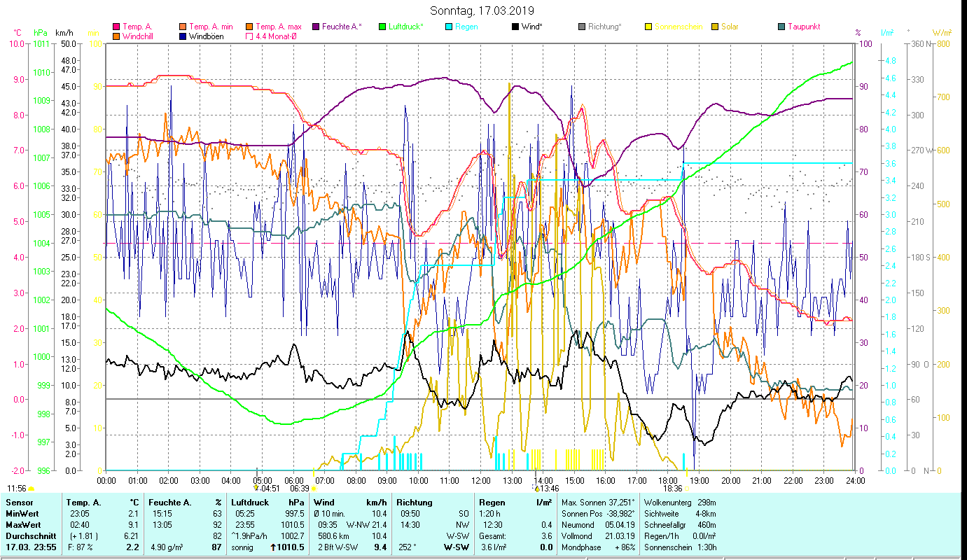Select the green 'hPa' axis unit label
Viewport: 967px width, 560px height.
pyautogui.click(x=41, y=33)
